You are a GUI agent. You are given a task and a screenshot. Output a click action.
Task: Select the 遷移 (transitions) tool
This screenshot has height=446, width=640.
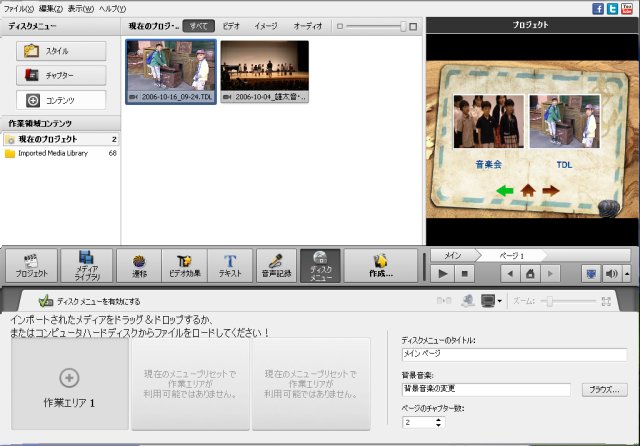click(138, 266)
